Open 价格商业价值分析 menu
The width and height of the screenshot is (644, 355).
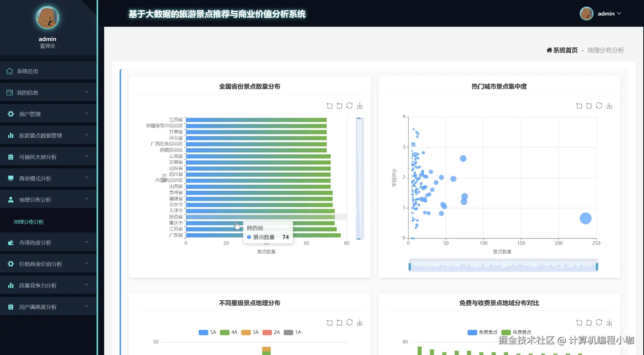tap(48, 264)
